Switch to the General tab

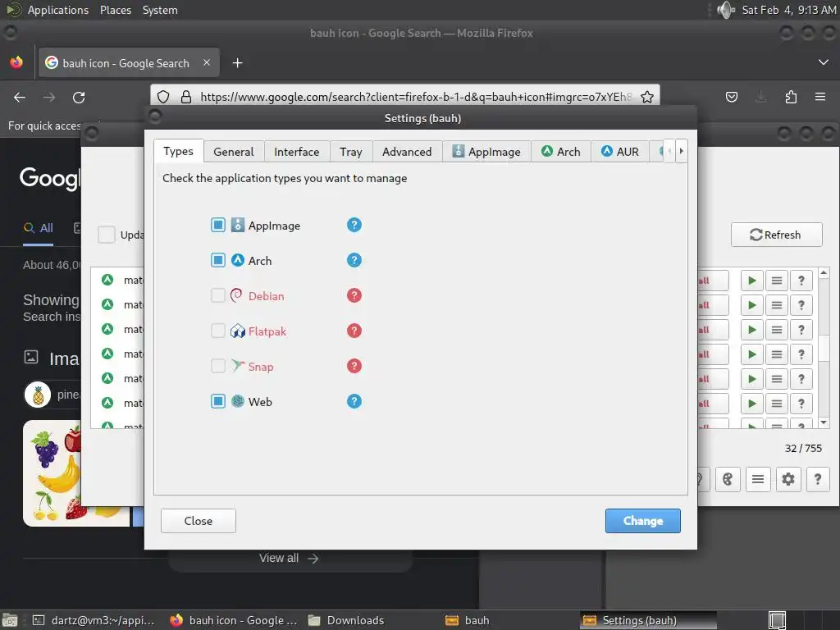(x=234, y=152)
